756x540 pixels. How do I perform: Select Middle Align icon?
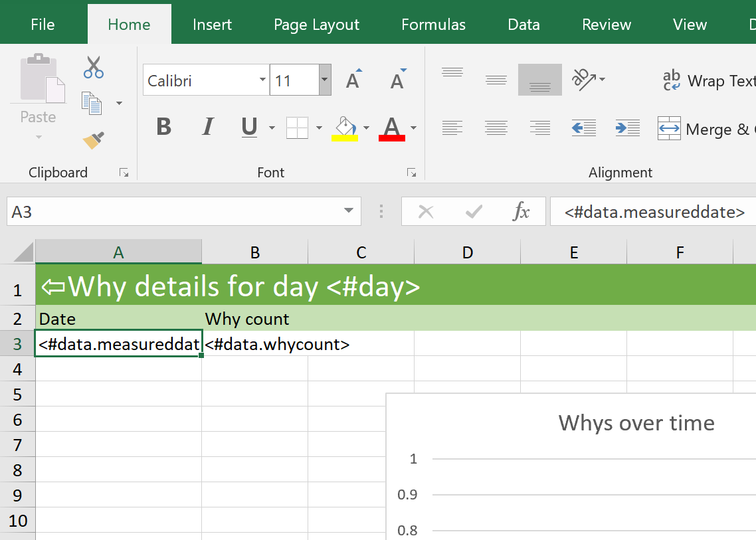496,80
